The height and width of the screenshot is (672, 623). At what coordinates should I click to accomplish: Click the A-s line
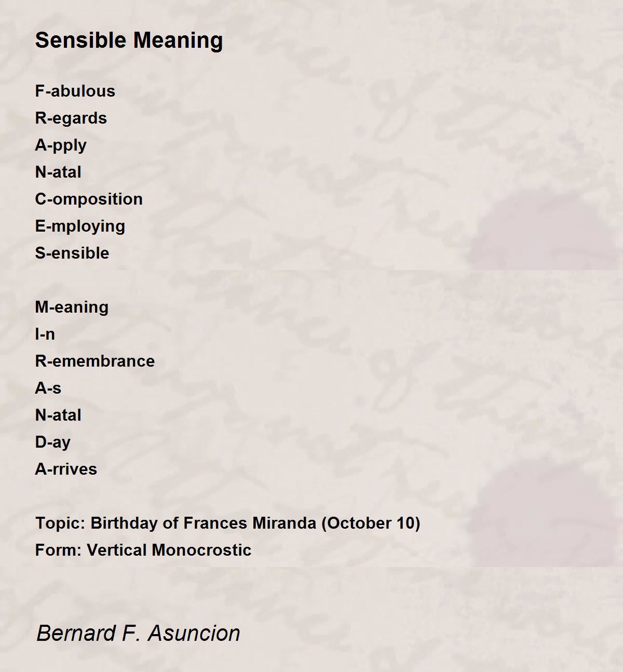[48, 388]
